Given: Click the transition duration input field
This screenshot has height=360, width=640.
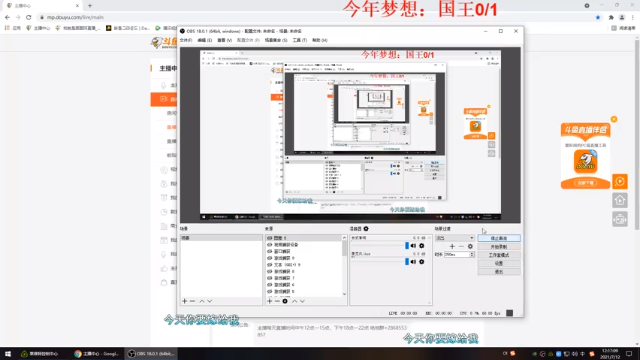Looking at the screenshot, I should [x=456, y=254].
